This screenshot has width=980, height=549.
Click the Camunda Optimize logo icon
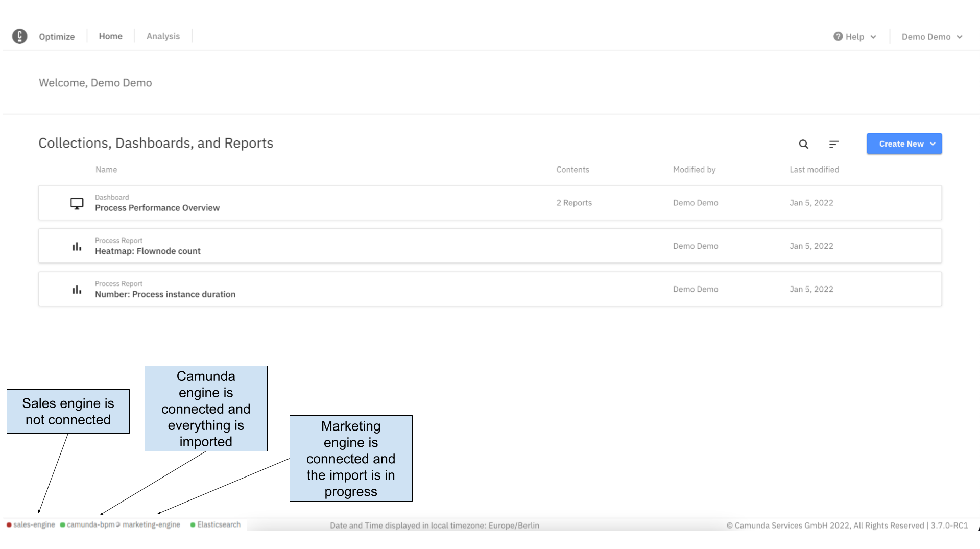coord(19,36)
